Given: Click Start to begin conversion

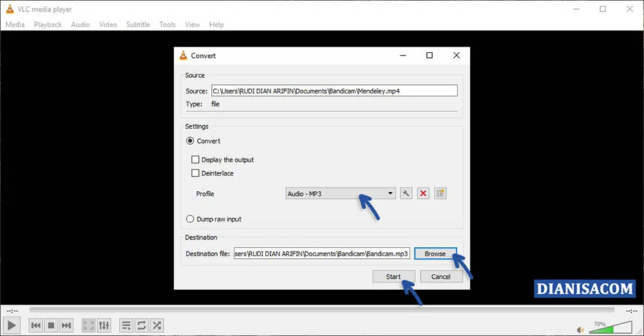Looking at the screenshot, I should (x=393, y=277).
